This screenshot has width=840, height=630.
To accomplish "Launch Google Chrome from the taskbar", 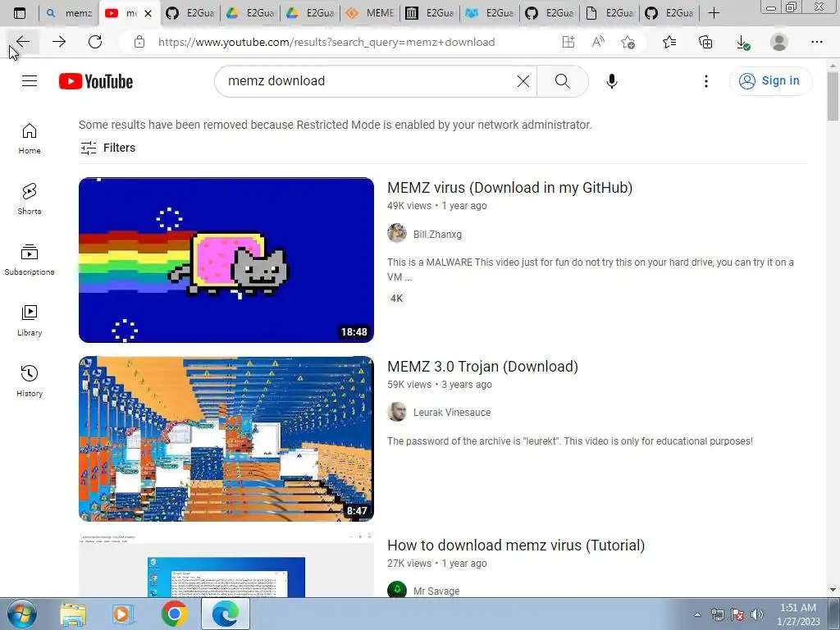I will pos(174,614).
